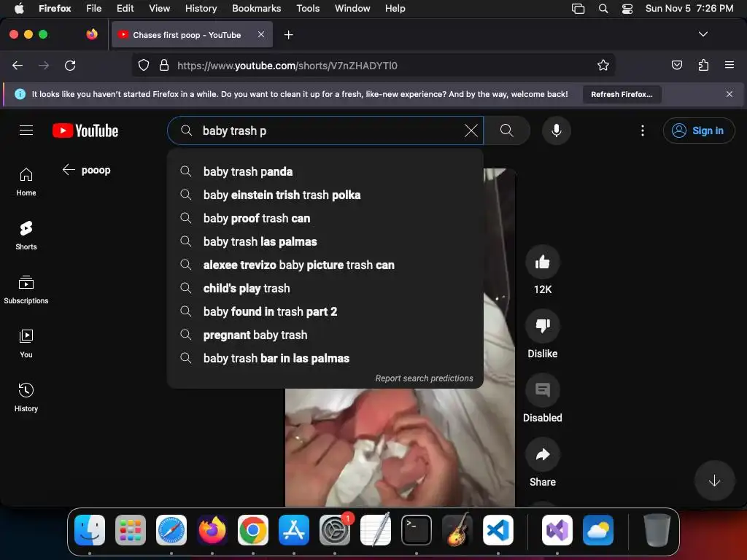Navigate back in Firefox toolbar
Screen dimensions: 747x560
point(18,65)
